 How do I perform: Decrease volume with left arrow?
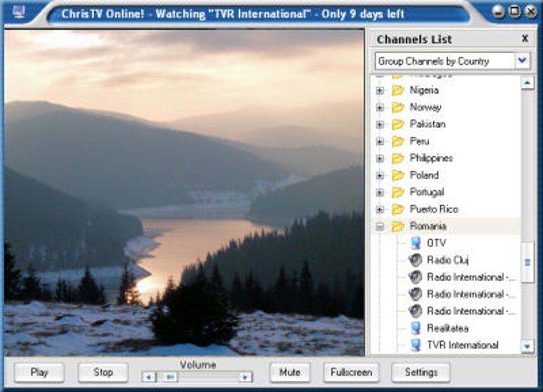pyautogui.click(x=149, y=377)
